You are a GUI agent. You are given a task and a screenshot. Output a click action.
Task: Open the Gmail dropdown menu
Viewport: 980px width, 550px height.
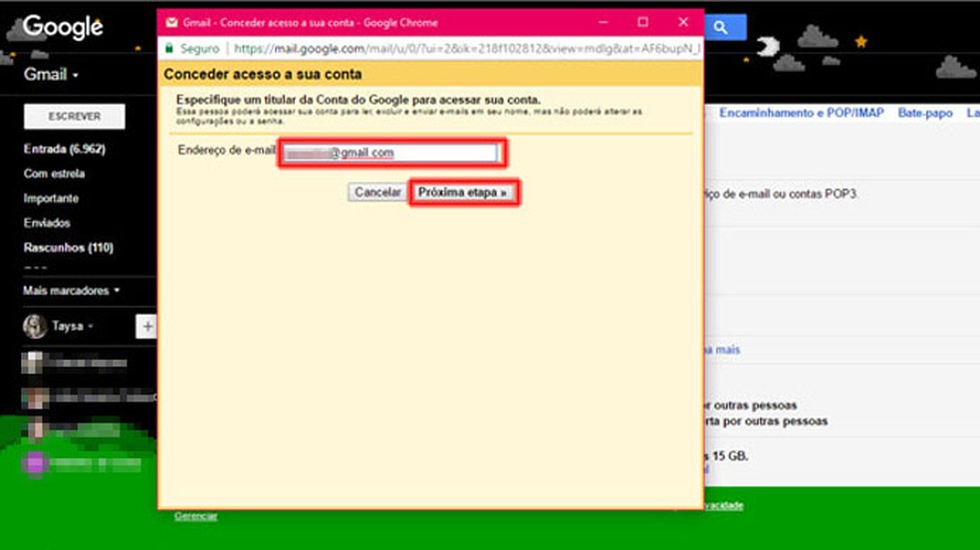51,75
